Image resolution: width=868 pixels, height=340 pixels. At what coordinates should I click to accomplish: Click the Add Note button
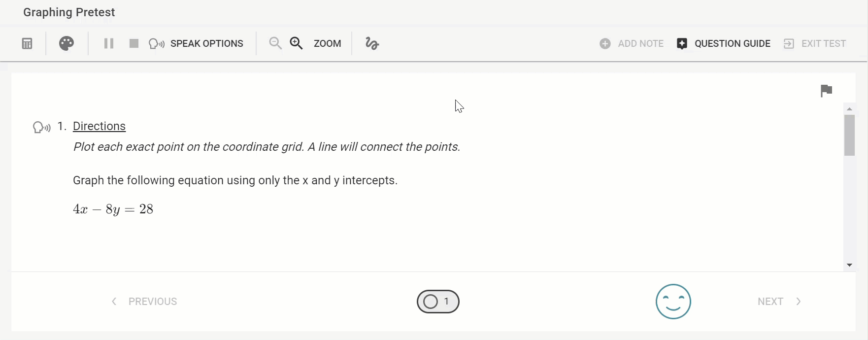coord(632,43)
